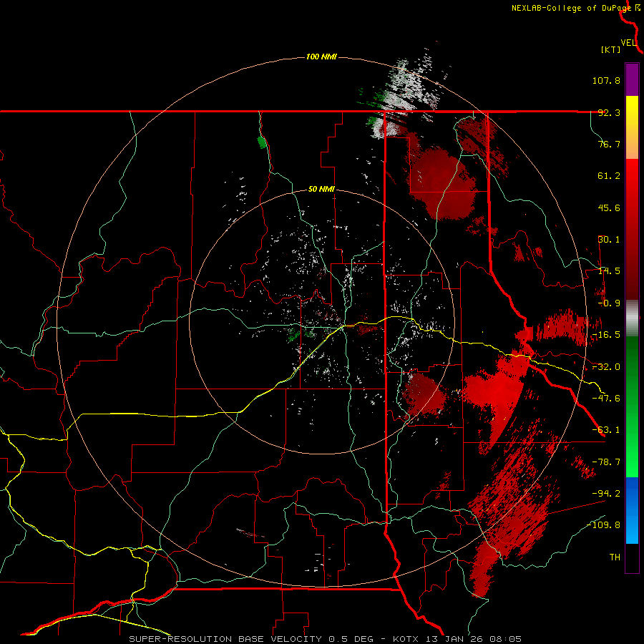Select the 45.6 legend value
This screenshot has width=644, height=644.
click(x=609, y=208)
